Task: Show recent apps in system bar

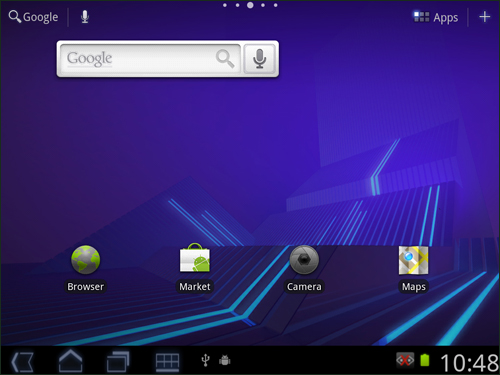Action: point(118,361)
